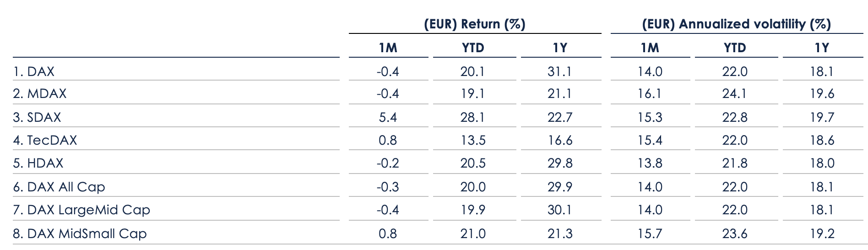Select the "3. SDAX" index name
Screen dimensions: 868x250
[x=37, y=118]
